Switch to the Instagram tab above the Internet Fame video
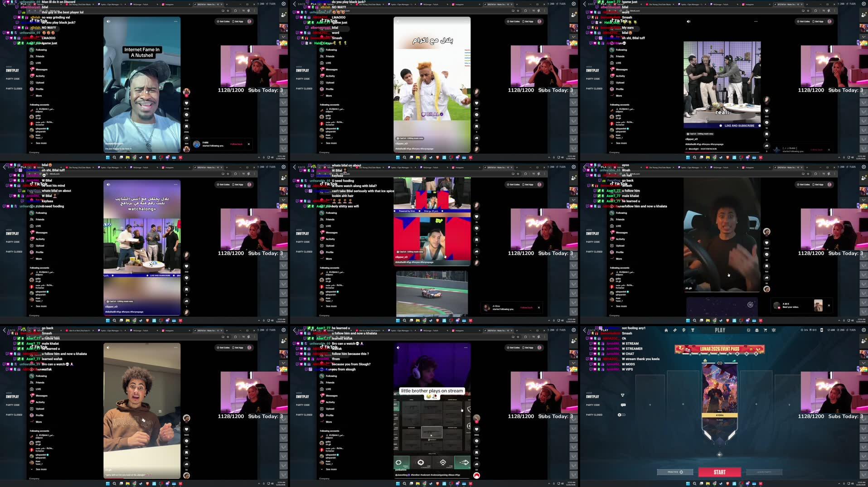The width and height of the screenshot is (868, 487). pos(169,4)
